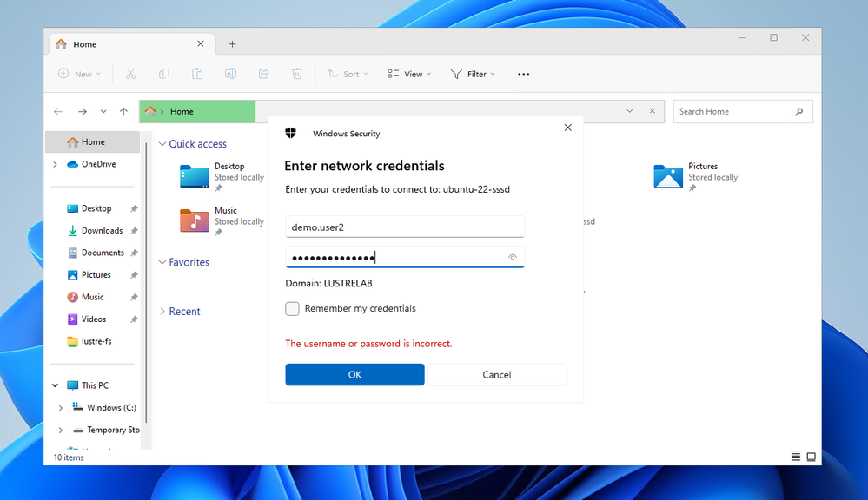
Task: Open Music in navigation pane
Action: tap(92, 297)
